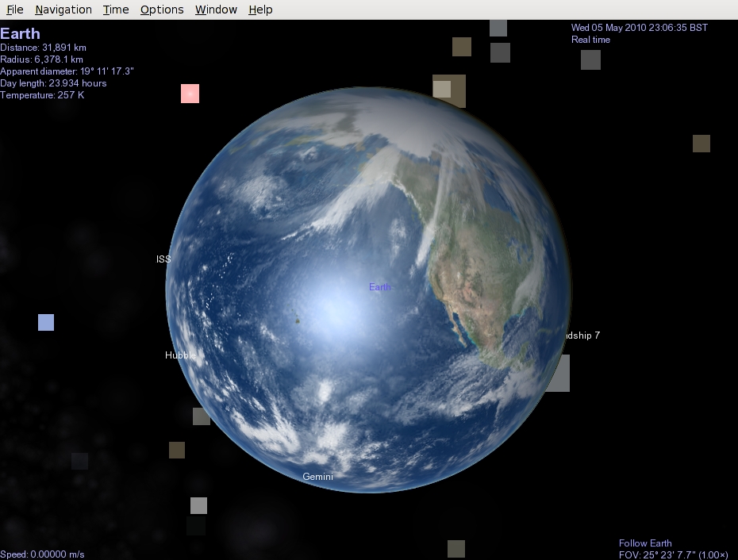Click the Hubble label

180,355
